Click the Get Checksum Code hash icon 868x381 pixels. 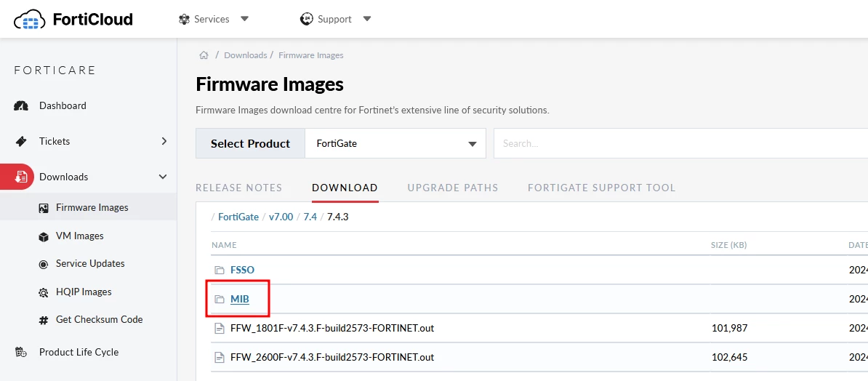(44, 320)
